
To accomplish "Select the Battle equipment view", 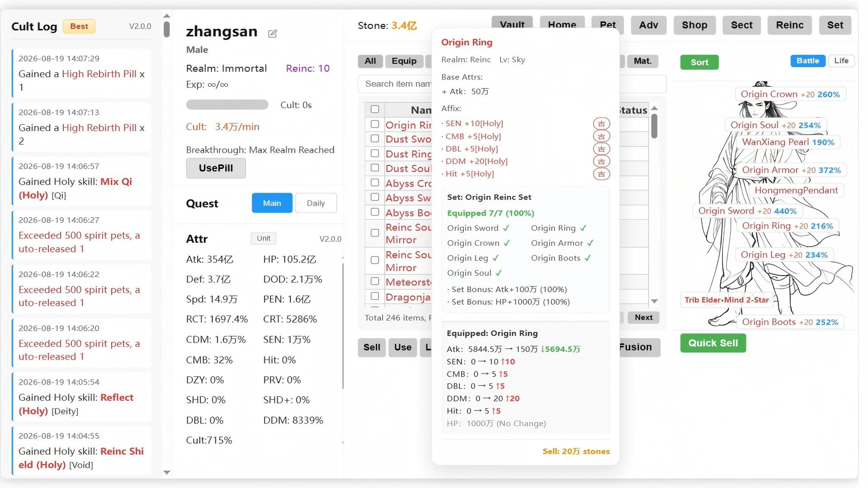I will 808,61.
